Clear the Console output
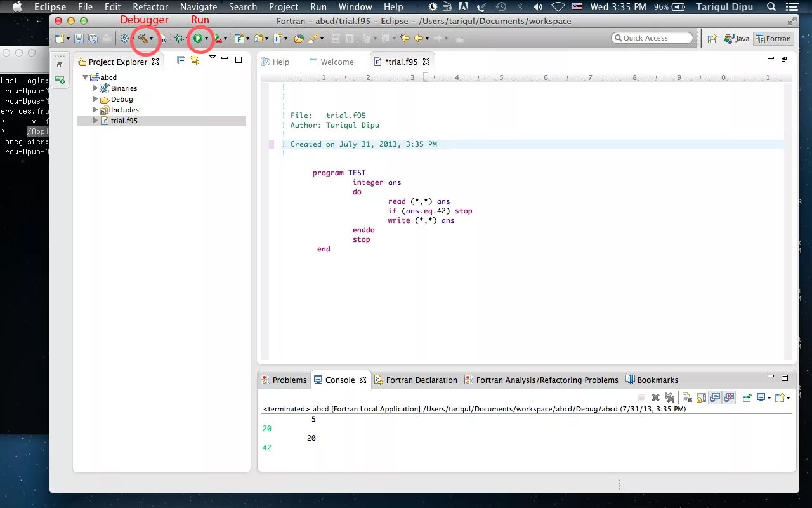 687,398
